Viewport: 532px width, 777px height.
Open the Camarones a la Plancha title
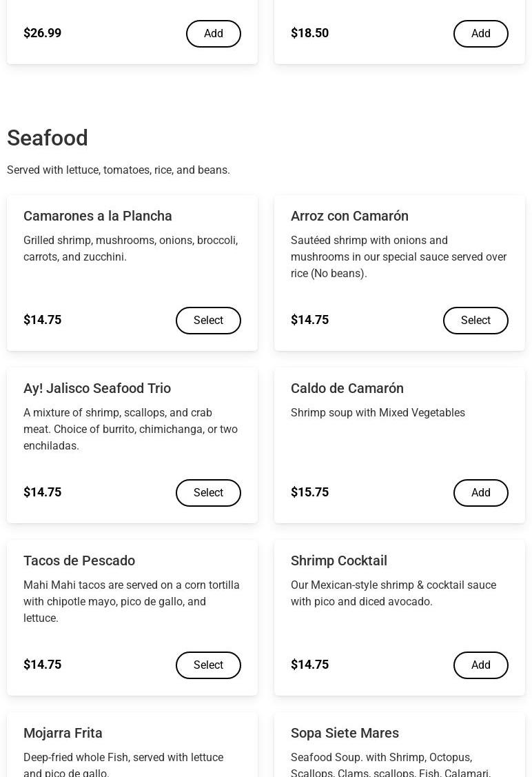(x=98, y=216)
